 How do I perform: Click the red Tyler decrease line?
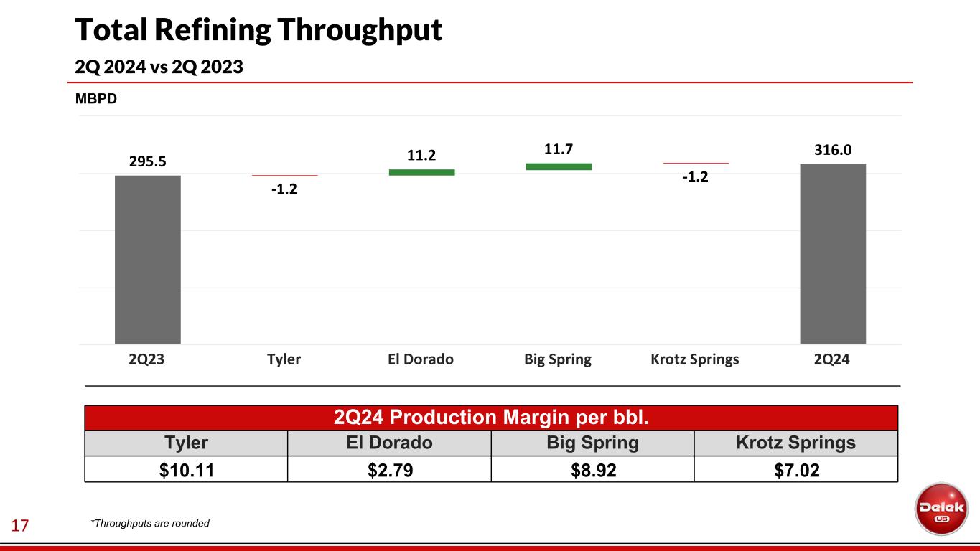[284, 175]
